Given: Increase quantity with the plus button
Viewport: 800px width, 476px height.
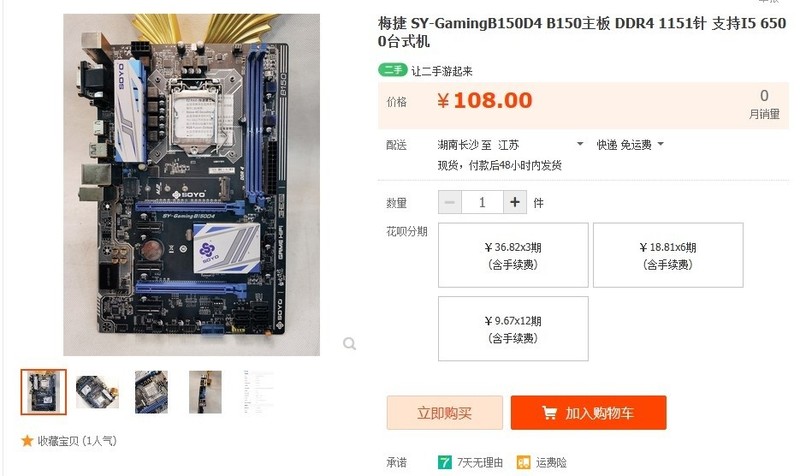Looking at the screenshot, I should click(515, 203).
